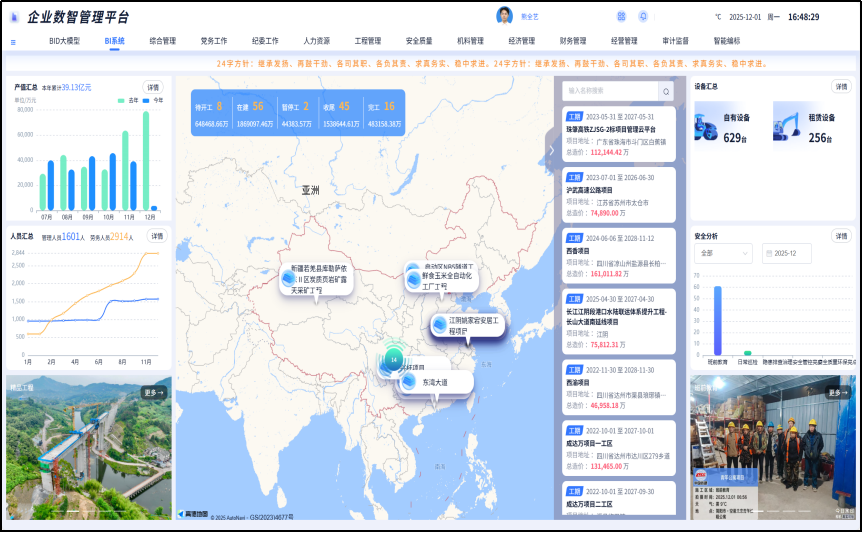Click 详情 button in 设备汇总 panel
The width and height of the screenshot is (863, 533).
tap(841, 86)
